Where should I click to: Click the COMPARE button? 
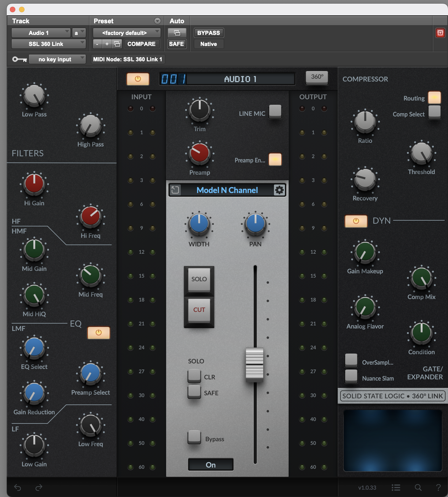(141, 44)
